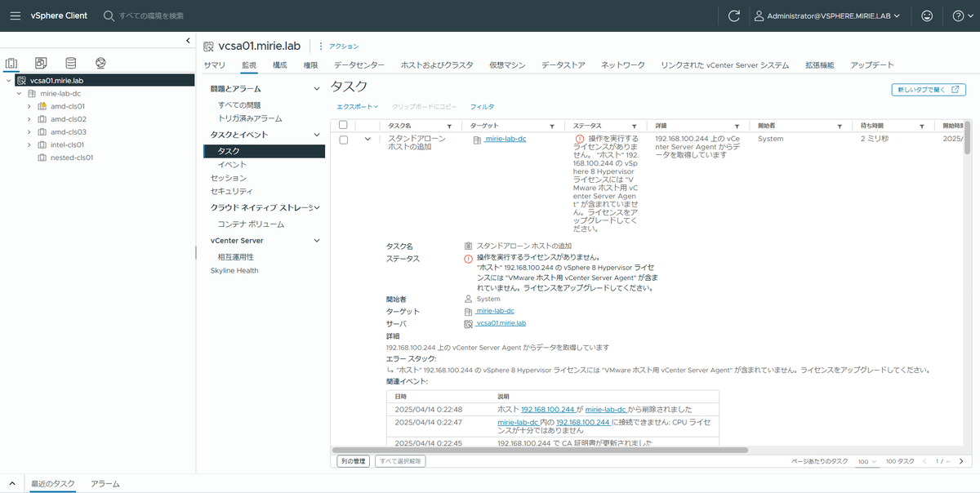The image size is (980, 493).
Task: Collapse the left navigation panel arrow
Action: tap(189, 41)
